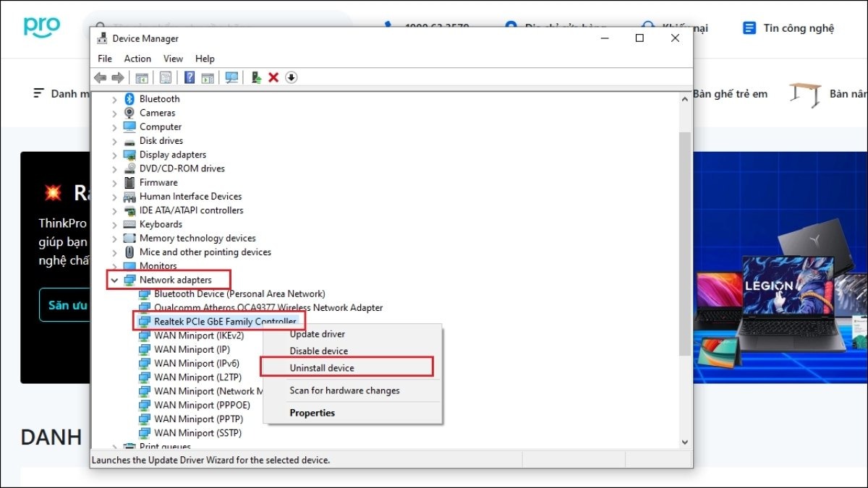This screenshot has width=868, height=488.
Task: Click the status bar text about Update Driver Wizard
Action: [210, 460]
